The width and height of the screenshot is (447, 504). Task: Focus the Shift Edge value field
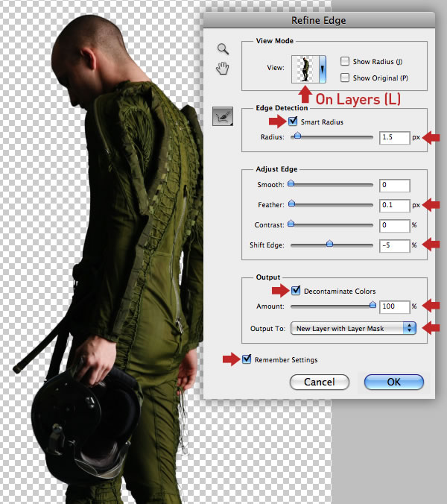[395, 245]
